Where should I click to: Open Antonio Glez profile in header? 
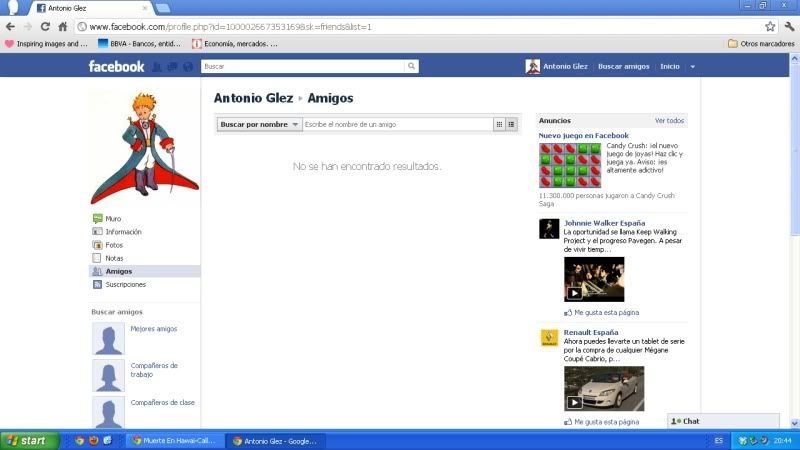click(565, 66)
